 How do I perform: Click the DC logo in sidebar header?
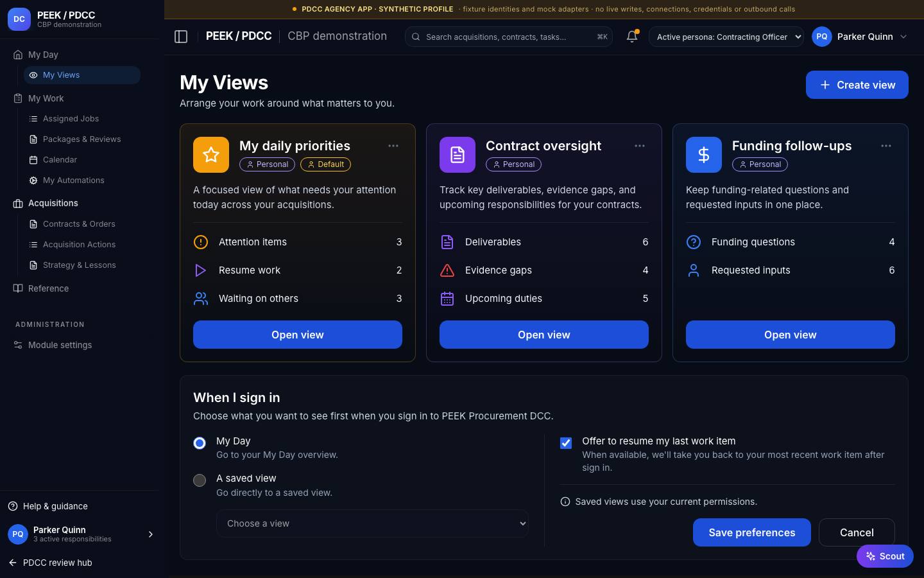coord(19,19)
